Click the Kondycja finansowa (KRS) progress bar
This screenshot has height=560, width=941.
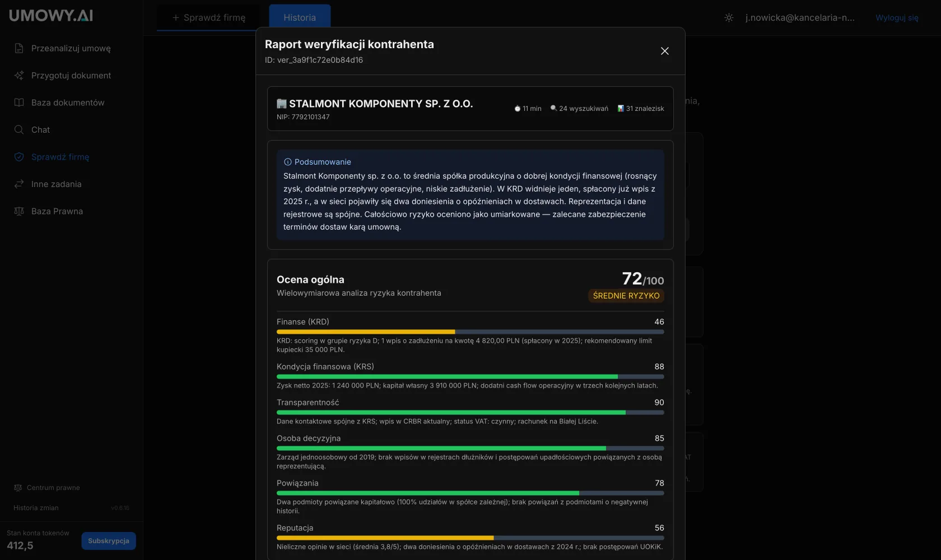point(470,377)
